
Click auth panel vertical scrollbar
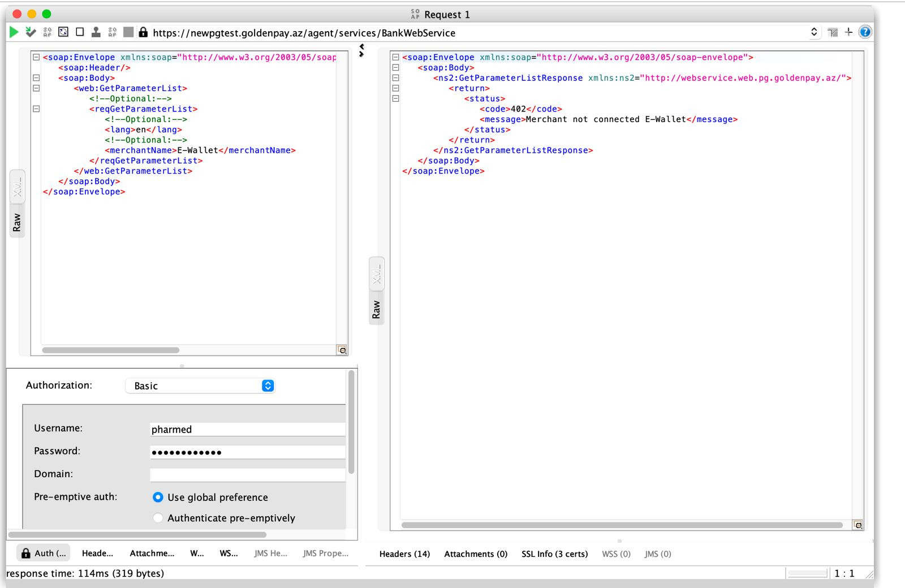(x=351, y=422)
